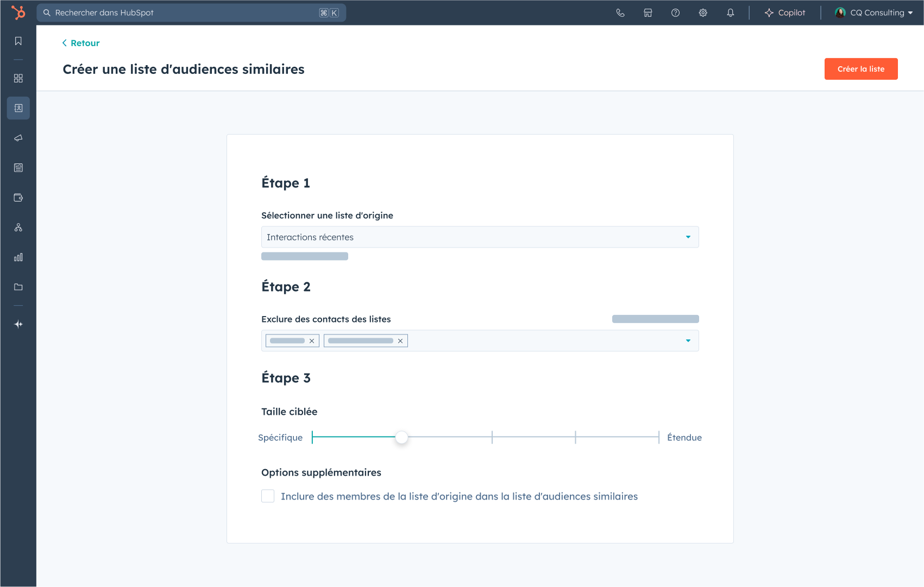The height and width of the screenshot is (587, 924).
Task: Open the Marketing megaphone sidebar icon
Action: coord(18,138)
